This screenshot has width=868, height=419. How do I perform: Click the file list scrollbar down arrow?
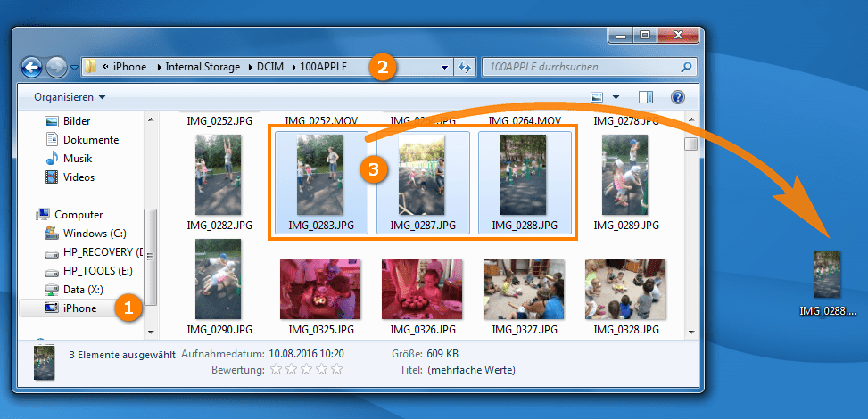coord(690,332)
